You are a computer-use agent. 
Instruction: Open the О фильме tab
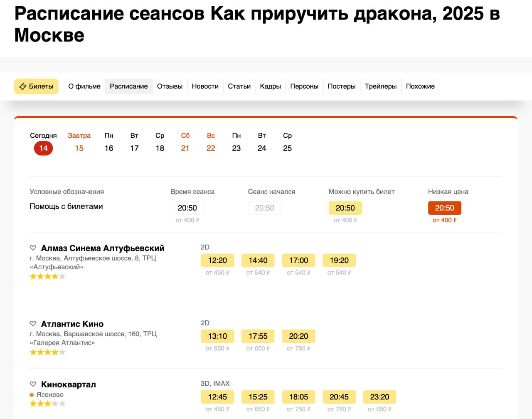pos(84,87)
